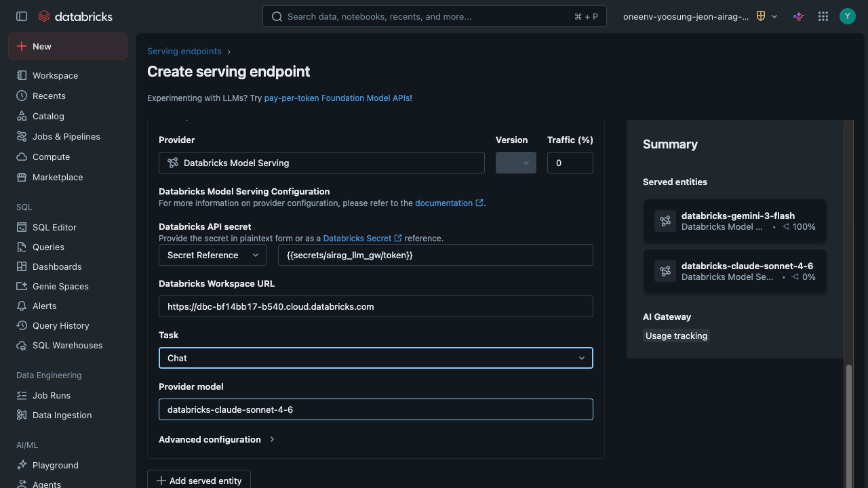The height and width of the screenshot is (488, 868).
Task: Open the Databricks Assistant sparkle icon
Action: 799,16
